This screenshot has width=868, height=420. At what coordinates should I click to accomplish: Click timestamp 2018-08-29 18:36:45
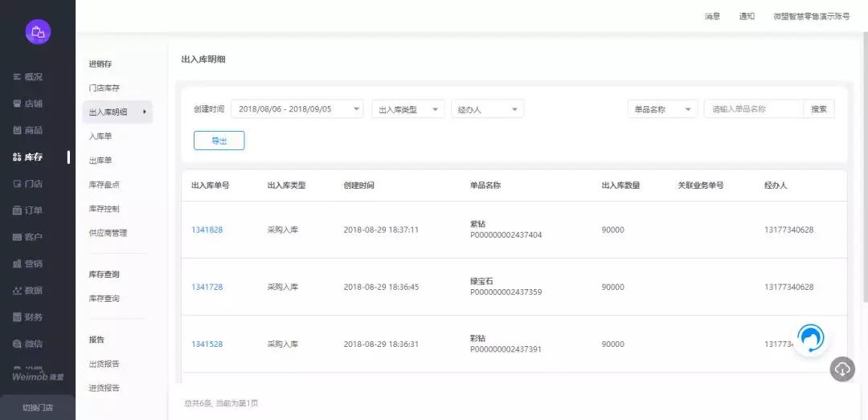coord(381,287)
